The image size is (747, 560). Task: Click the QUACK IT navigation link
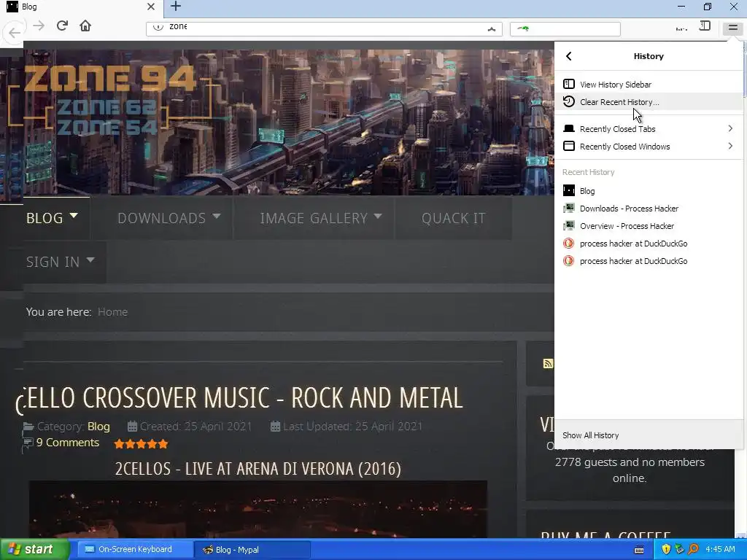click(454, 218)
